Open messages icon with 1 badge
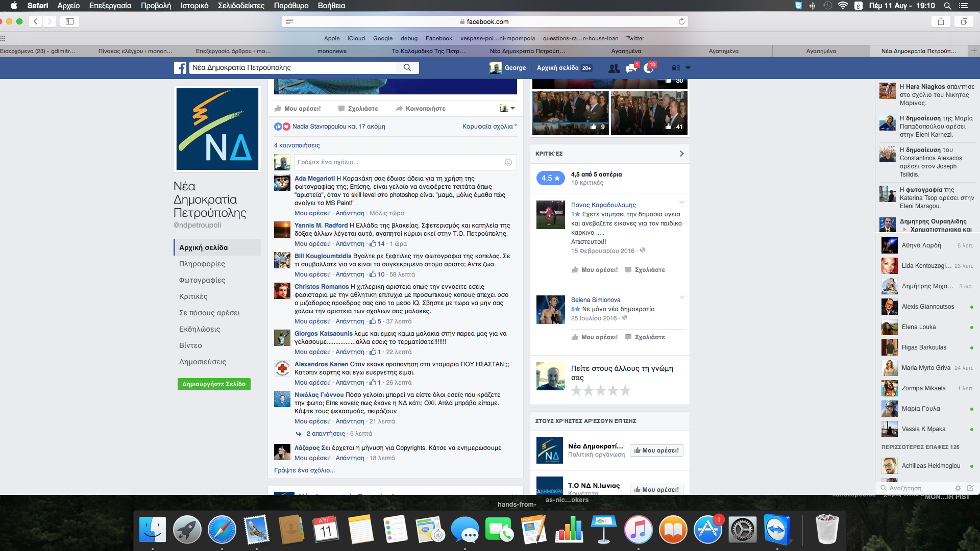 pos(631,68)
